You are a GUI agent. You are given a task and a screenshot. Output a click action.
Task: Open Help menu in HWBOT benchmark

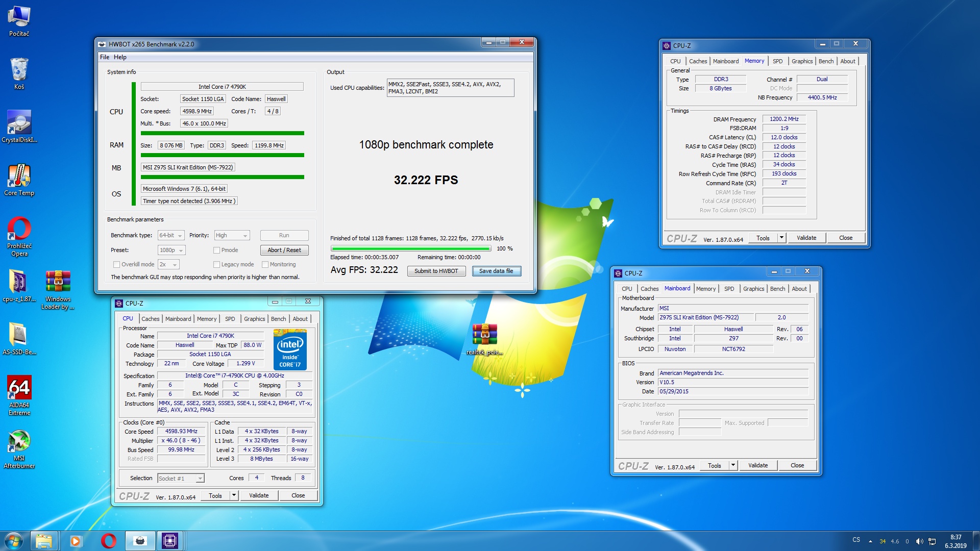[x=120, y=57]
